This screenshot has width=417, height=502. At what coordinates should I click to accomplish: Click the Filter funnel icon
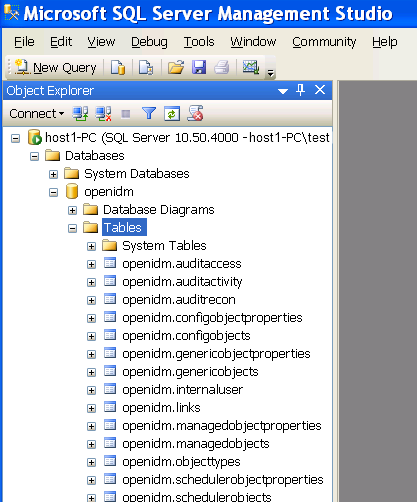coord(149,114)
